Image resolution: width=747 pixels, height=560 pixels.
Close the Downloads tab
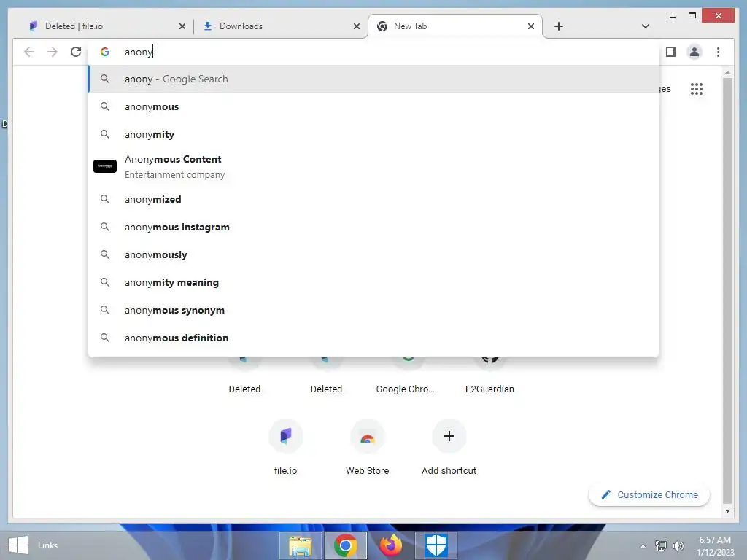point(356,26)
